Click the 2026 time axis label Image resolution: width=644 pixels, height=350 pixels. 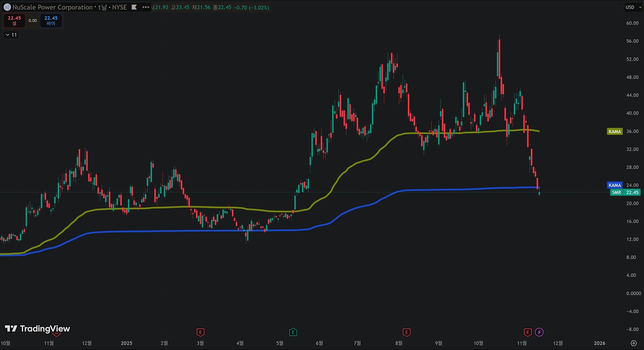pos(599,343)
